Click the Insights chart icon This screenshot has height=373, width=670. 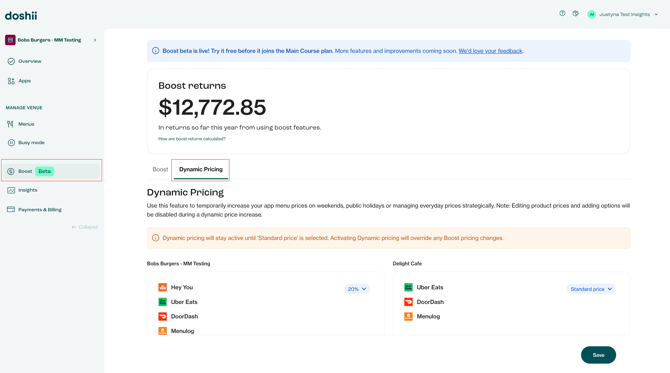point(11,190)
